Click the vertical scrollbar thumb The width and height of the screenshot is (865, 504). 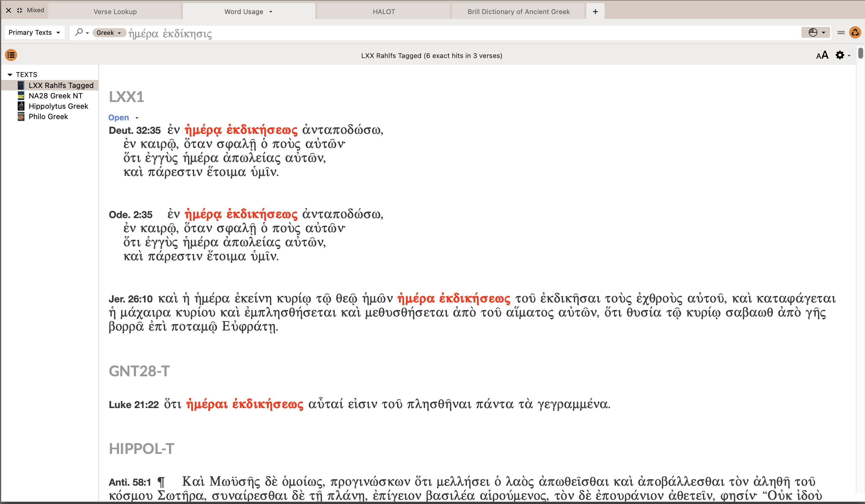pyautogui.click(x=860, y=53)
